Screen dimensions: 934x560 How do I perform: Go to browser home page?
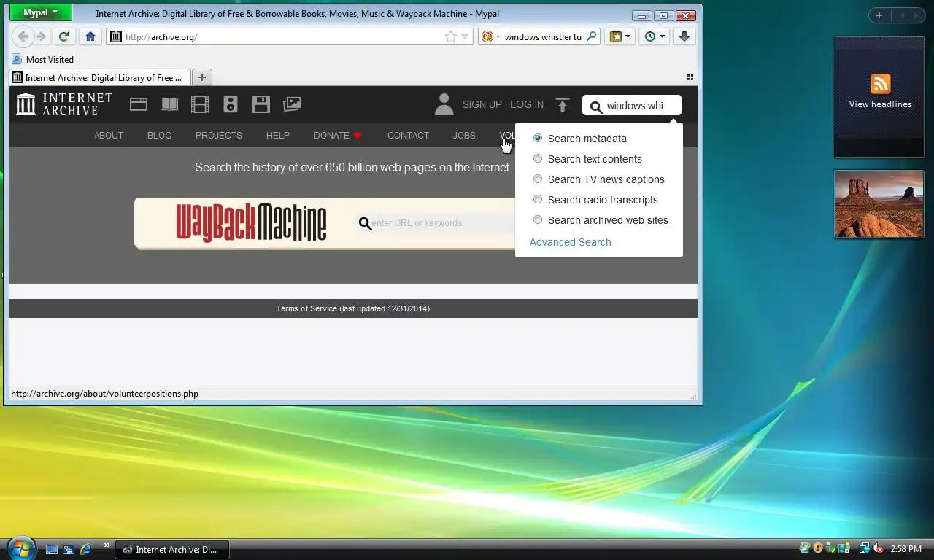pos(90,36)
